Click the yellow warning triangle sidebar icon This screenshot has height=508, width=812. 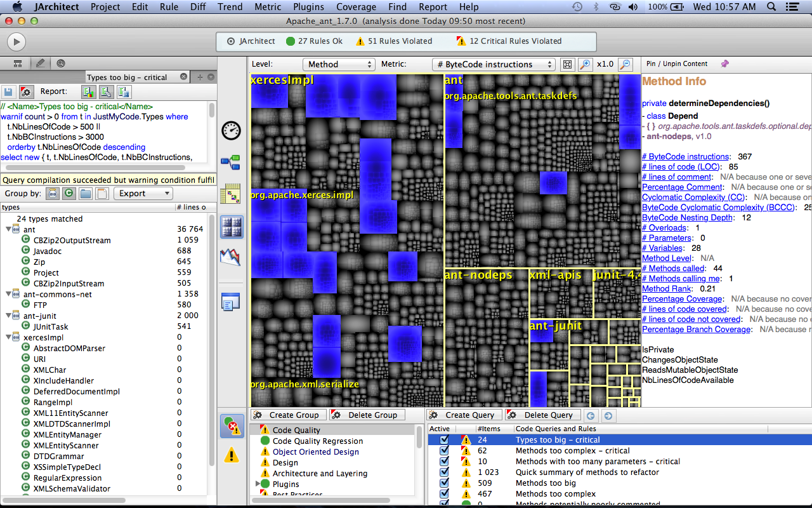[232, 455]
